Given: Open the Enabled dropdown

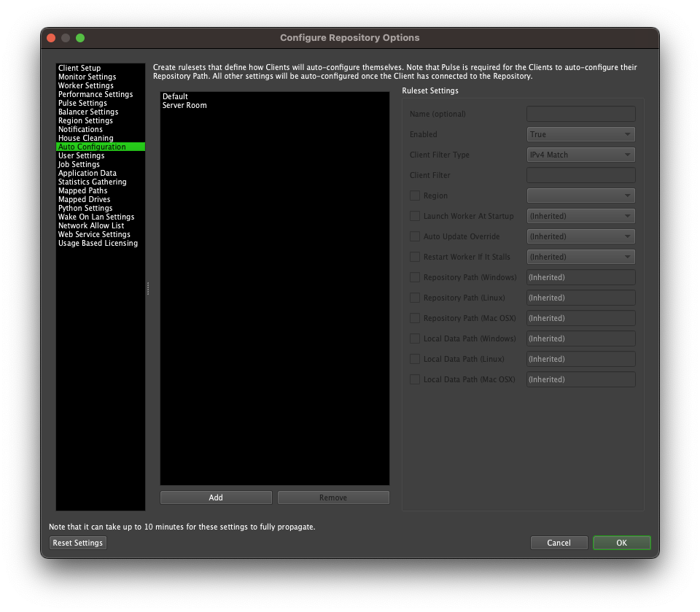Looking at the screenshot, I should [581, 134].
